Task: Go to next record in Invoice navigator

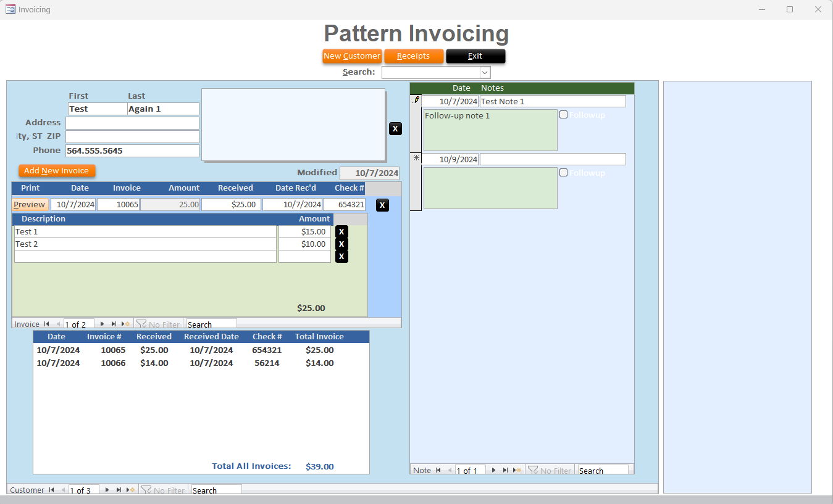Action: point(103,324)
